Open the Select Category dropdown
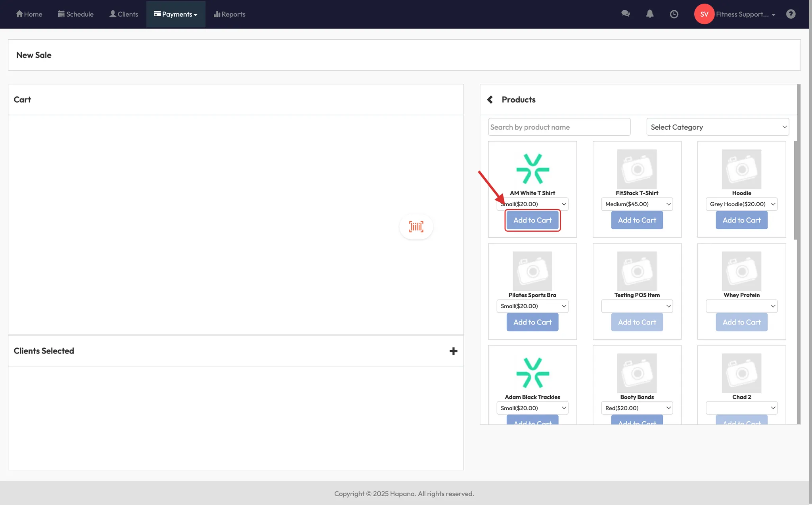 coord(718,127)
